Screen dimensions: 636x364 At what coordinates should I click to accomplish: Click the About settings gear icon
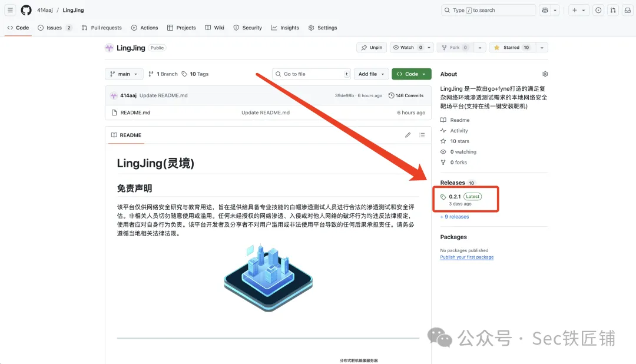[x=545, y=74]
